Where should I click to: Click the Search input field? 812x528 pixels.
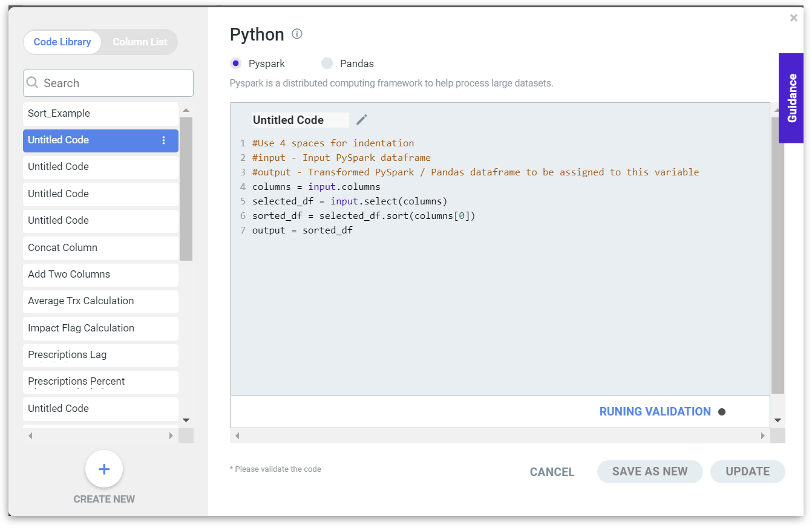point(115,83)
